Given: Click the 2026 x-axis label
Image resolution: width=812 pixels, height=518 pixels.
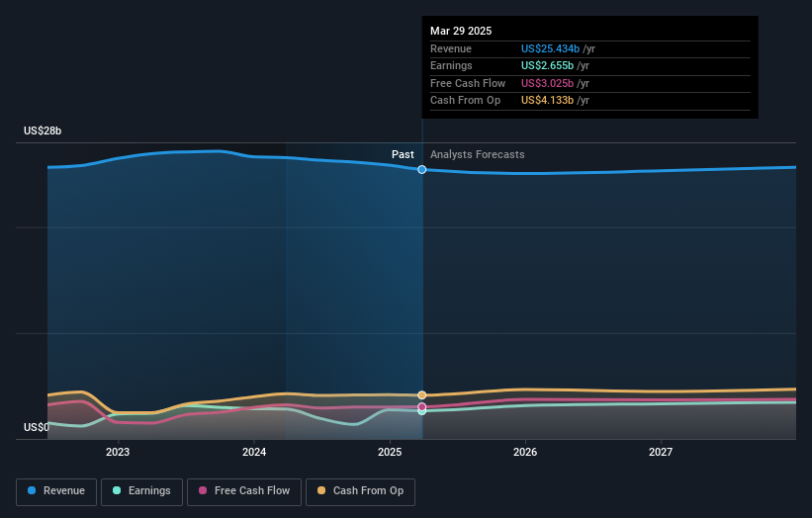Looking at the screenshot, I should pos(525,453).
